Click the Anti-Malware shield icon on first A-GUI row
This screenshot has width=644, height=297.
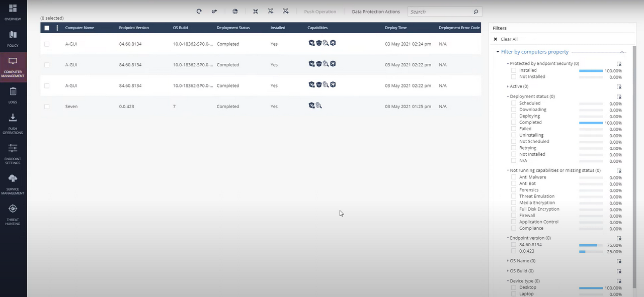tap(311, 43)
